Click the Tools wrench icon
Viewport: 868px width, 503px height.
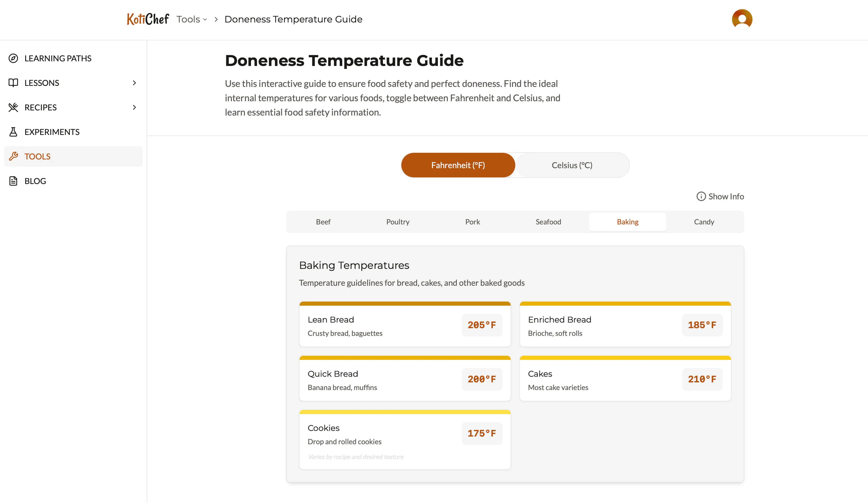point(13,156)
